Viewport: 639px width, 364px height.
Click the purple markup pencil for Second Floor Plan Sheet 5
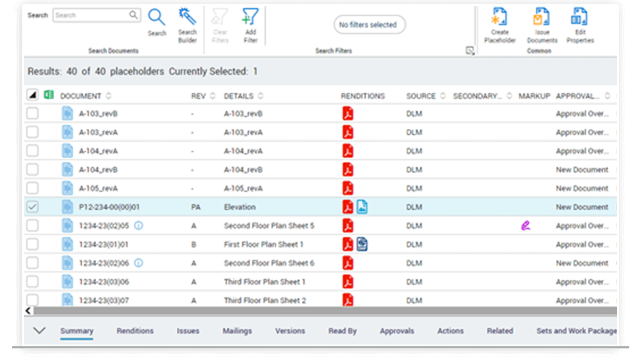pos(525,225)
